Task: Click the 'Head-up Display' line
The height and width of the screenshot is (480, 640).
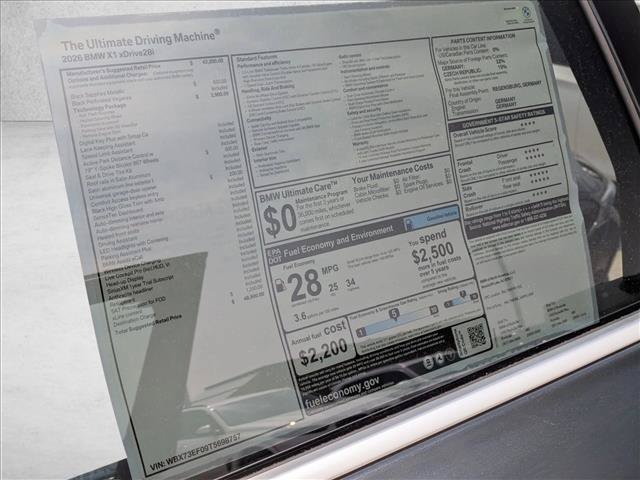Action: click(125, 281)
